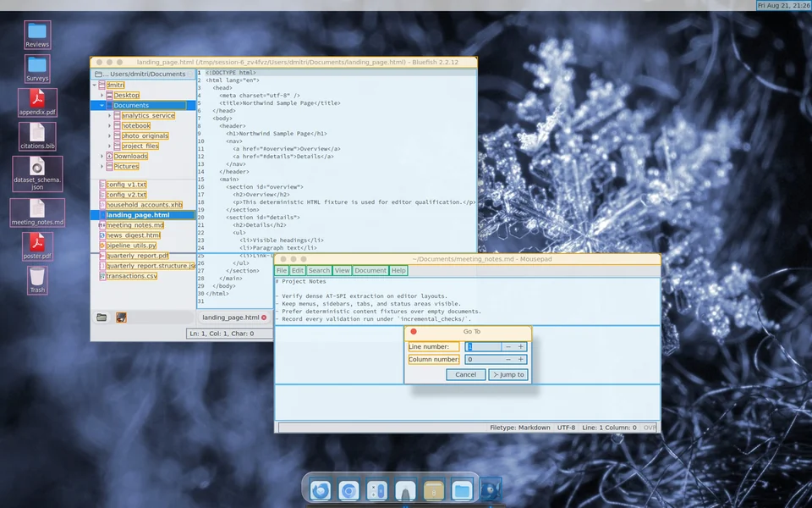Expand the notebook folder arrow

110,125
